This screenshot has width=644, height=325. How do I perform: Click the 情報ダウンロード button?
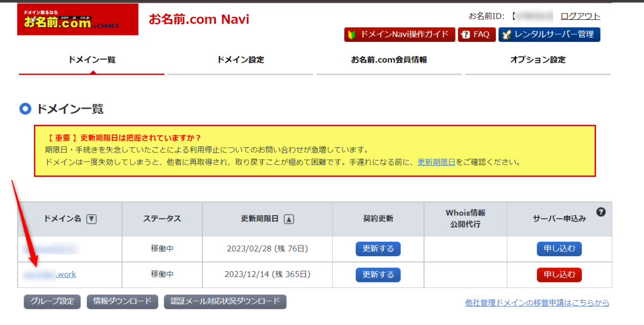pos(122,301)
